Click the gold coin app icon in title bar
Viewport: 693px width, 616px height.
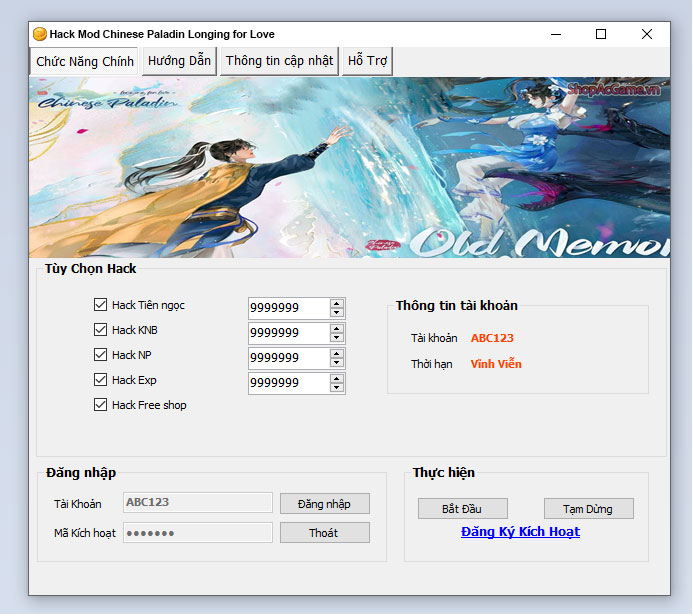(40, 34)
